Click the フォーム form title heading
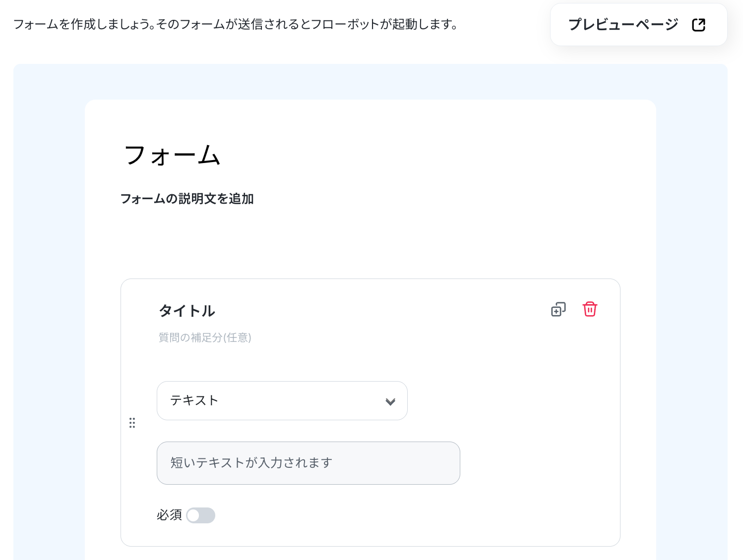The image size is (743, 560). 172,155
